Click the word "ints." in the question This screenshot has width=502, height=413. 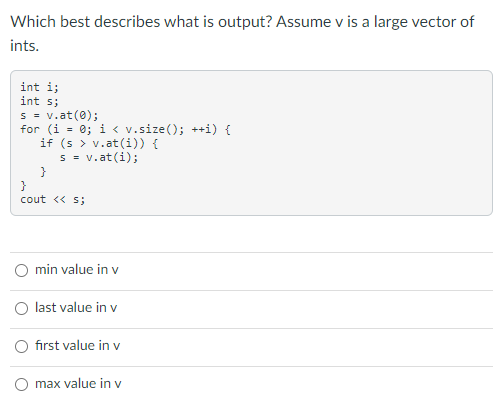pyautogui.click(x=25, y=46)
